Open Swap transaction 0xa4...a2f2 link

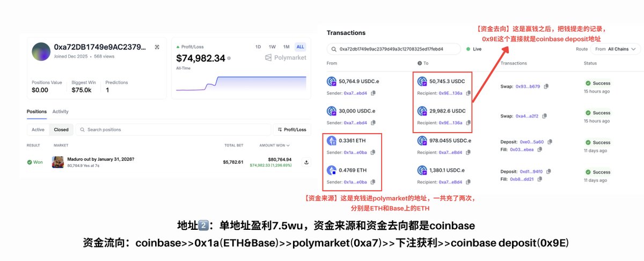point(528,115)
